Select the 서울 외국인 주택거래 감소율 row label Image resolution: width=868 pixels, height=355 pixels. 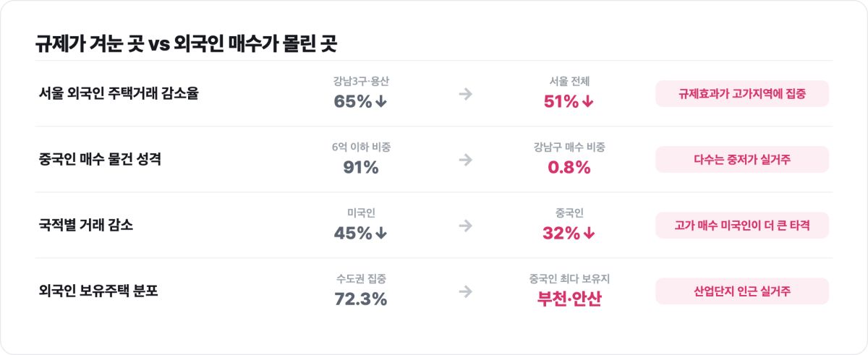point(119,93)
